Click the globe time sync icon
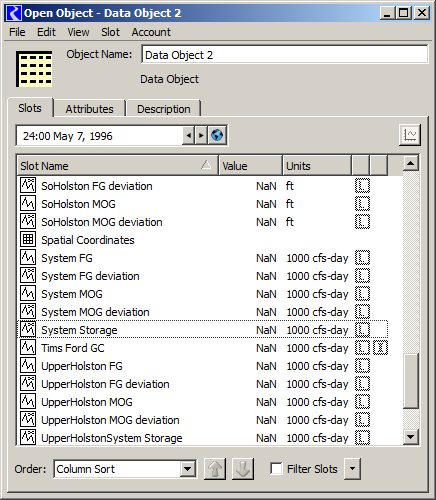The image size is (436, 500). [x=217, y=135]
